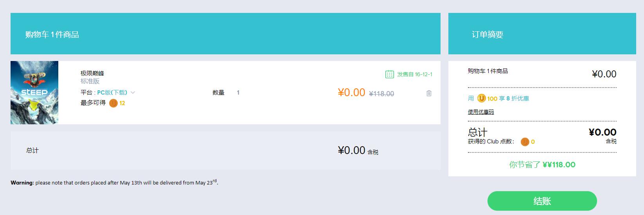
Task: Click the 发售自 16-12-1 release date text
Action: click(x=415, y=74)
